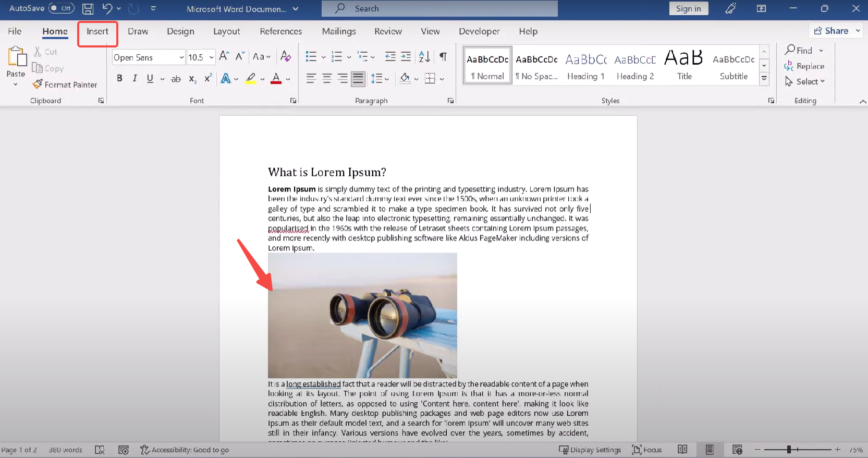Apply bullet list formatting
The height and width of the screenshot is (458, 868).
(311, 56)
